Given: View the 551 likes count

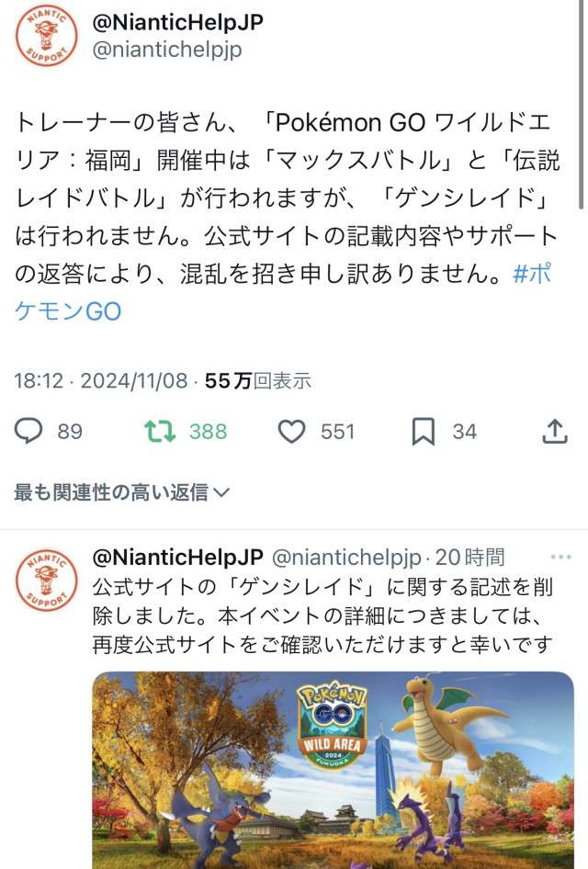Looking at the screenshot, I should (x=337, y=432).
